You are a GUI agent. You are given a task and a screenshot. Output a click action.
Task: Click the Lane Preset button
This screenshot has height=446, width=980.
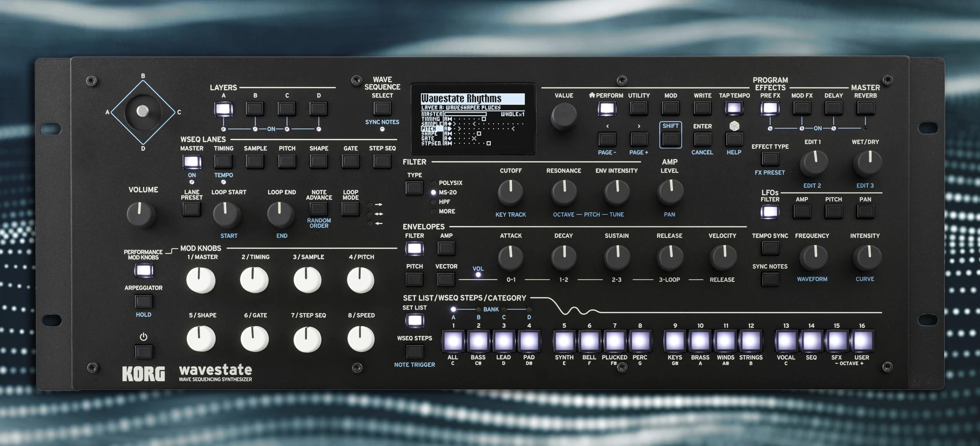click(x=191, y=209)
